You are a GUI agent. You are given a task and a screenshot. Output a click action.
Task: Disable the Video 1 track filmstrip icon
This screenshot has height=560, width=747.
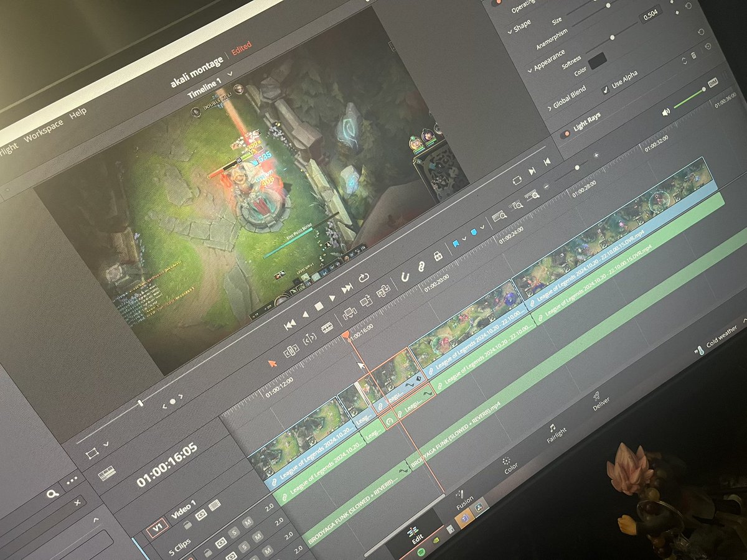click(216, 505)
